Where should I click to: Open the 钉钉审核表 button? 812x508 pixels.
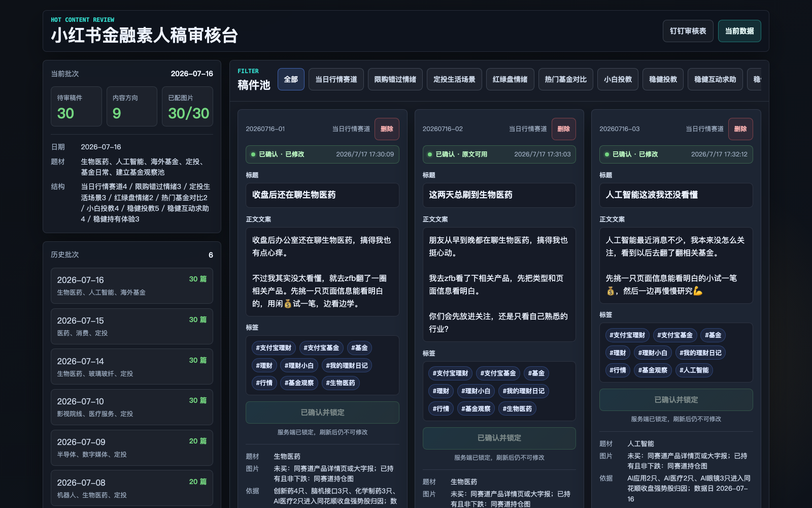point(688,31)
